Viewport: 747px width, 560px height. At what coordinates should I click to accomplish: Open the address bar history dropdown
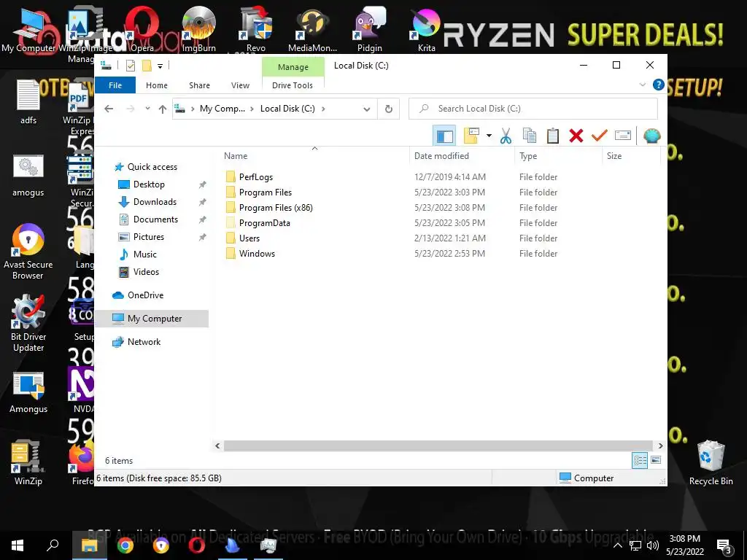point(367,109)
